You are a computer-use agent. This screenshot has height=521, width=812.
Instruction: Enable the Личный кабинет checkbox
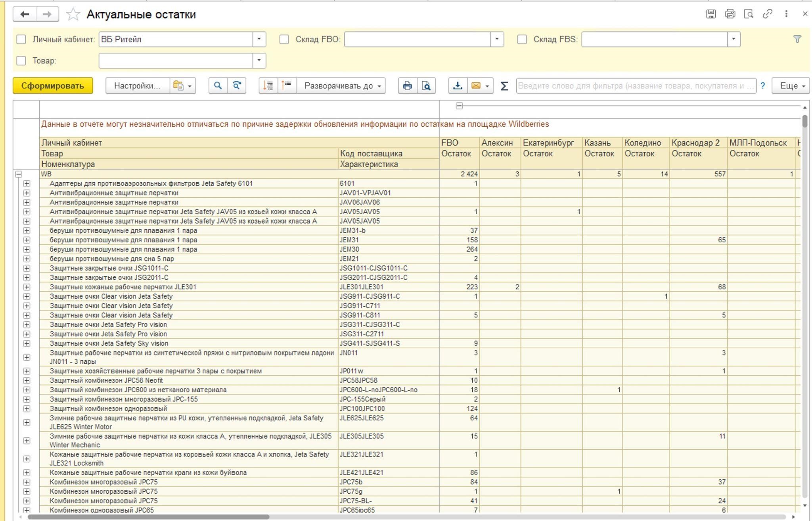[x=21, y=39]
